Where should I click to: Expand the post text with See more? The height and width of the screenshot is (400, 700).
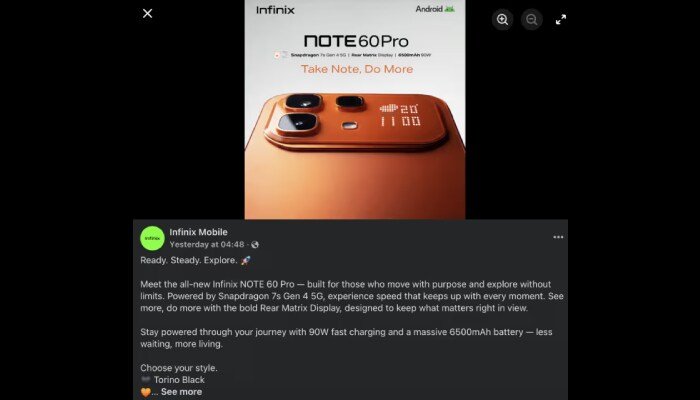click(181, 392)
